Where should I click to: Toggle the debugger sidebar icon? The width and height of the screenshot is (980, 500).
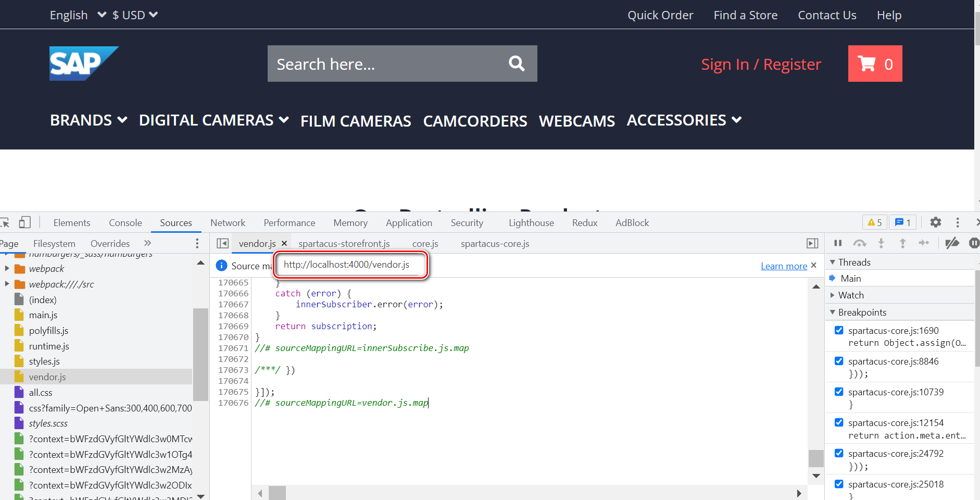812,243
